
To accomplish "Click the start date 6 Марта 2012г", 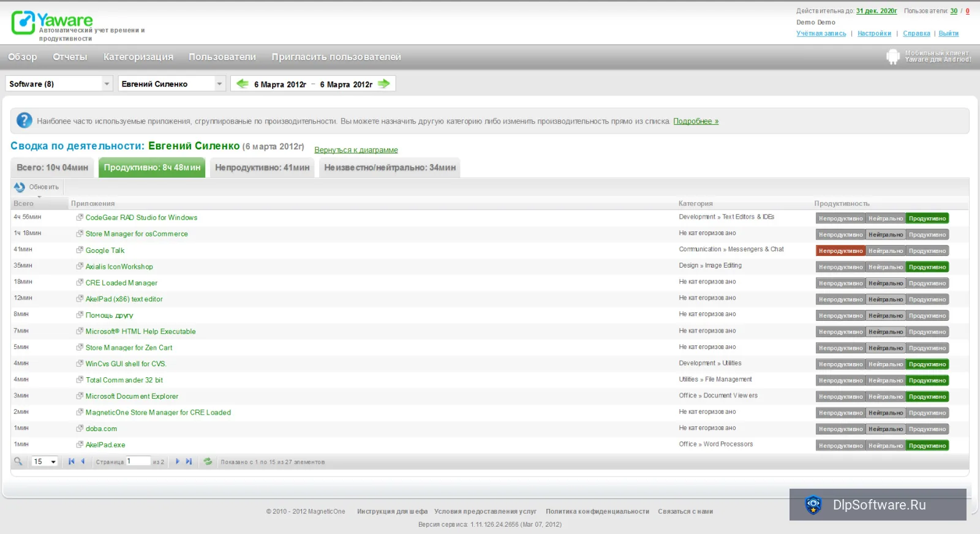I will tap(280, 84).
